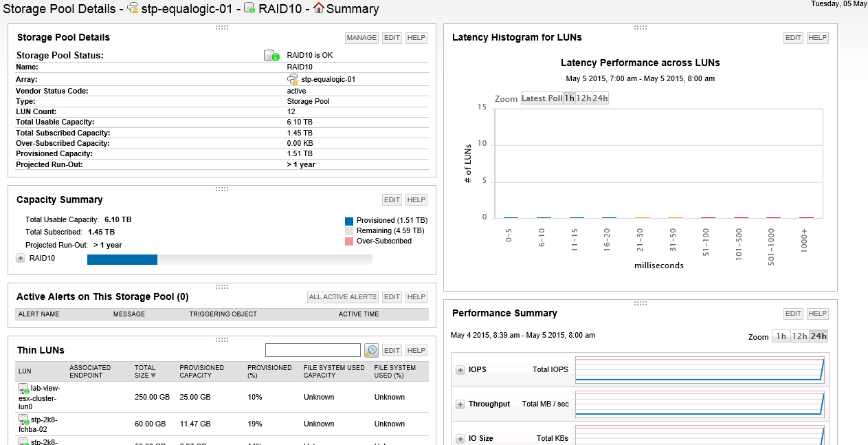The image size is (868, 445).
Task: Click the stp-equalogic-01 array icon in the page title
Action: tap(133, 9)
